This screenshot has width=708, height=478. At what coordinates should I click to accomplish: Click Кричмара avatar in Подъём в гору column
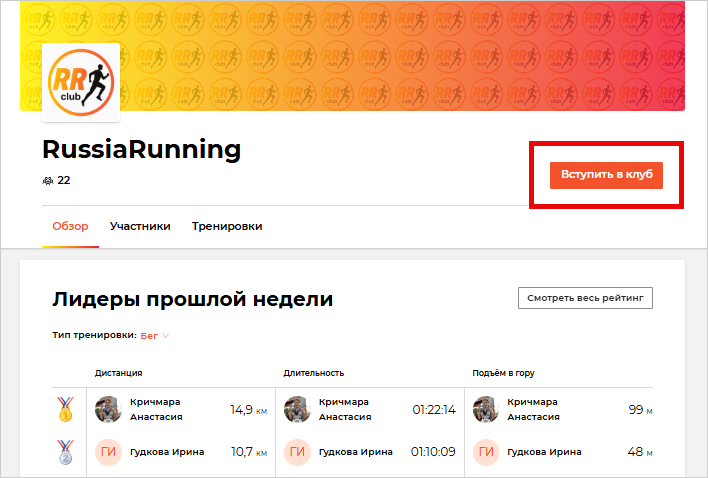pyautogui.click(x=485, y=409)
